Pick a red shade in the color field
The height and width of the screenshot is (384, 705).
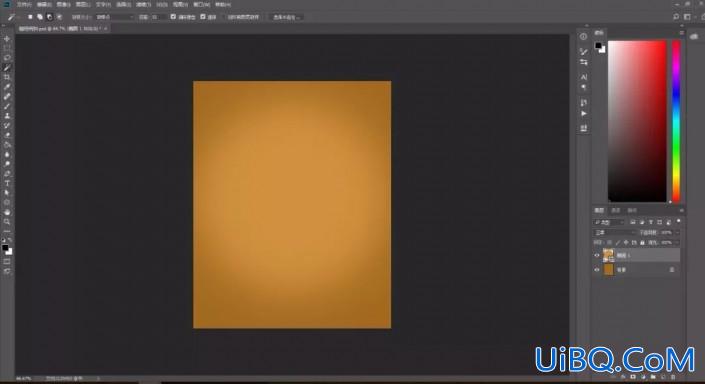[637, 121]
